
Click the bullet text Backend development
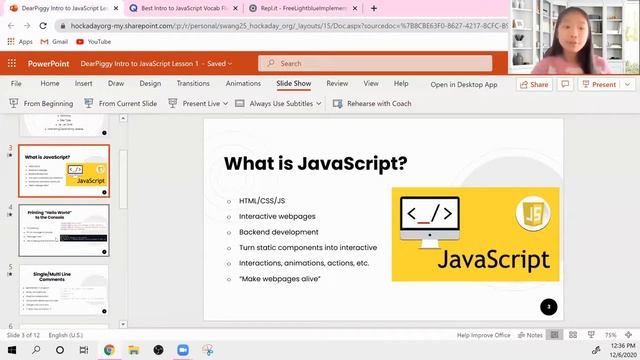279,232
